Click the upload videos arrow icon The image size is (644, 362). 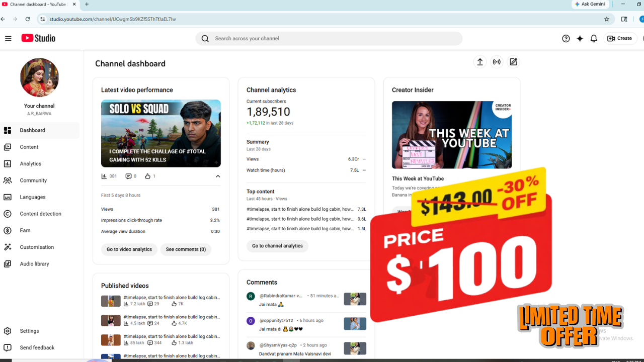pyautogui.click(x=479, y=61)
